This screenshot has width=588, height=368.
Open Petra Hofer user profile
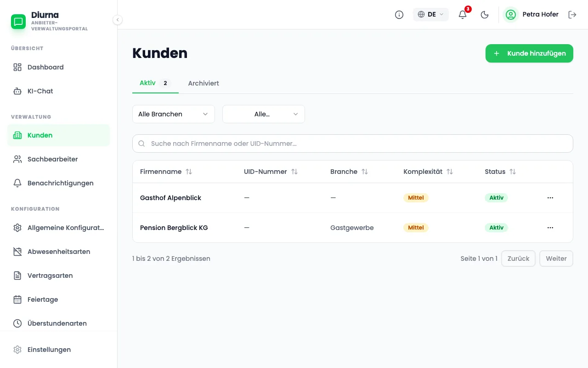tap(531, 15)
